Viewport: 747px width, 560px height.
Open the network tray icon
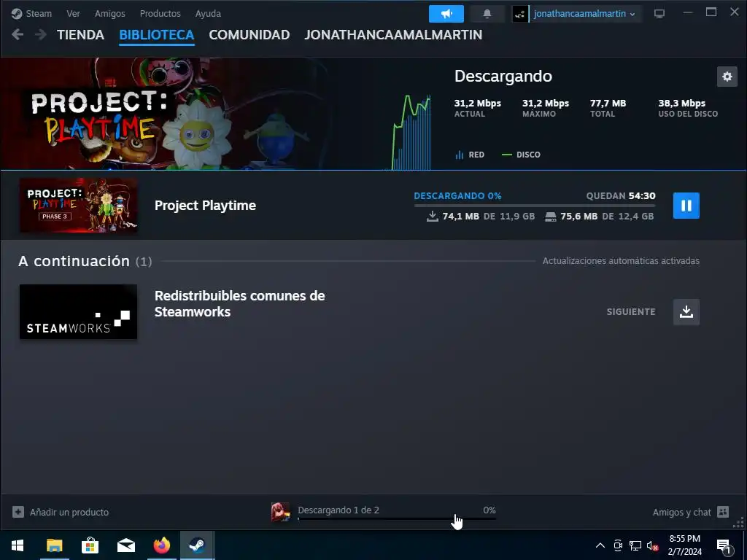pos(635,545)
